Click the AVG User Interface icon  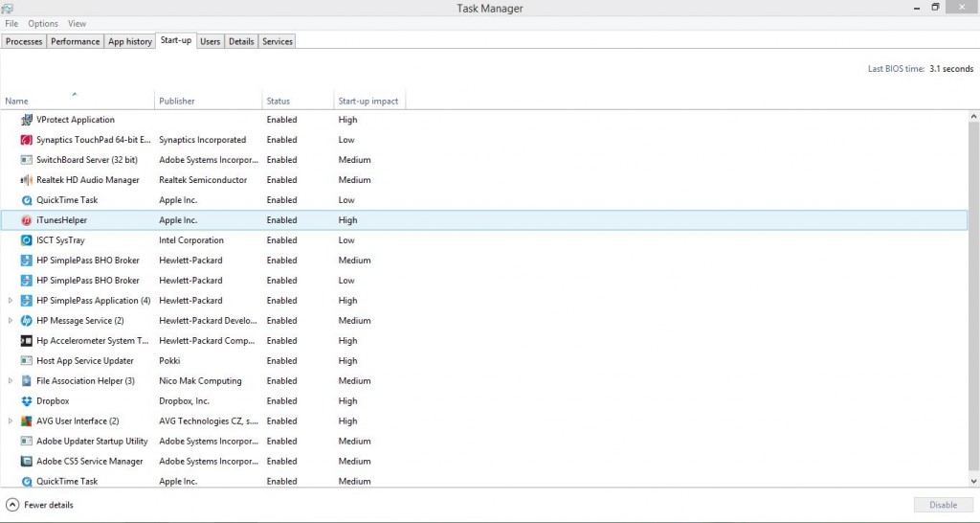pos(26,421)
